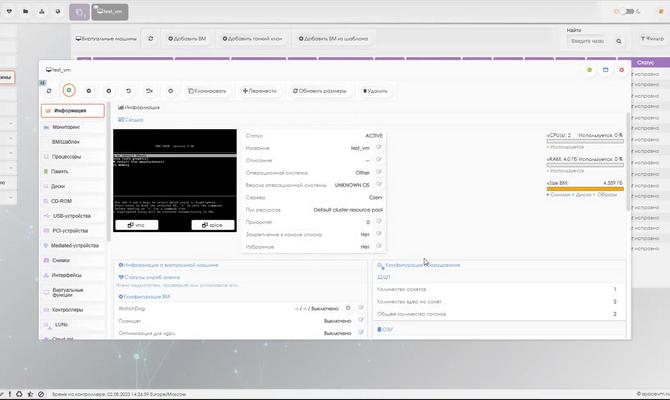Click the Обновить размеры button

[320, 91]
